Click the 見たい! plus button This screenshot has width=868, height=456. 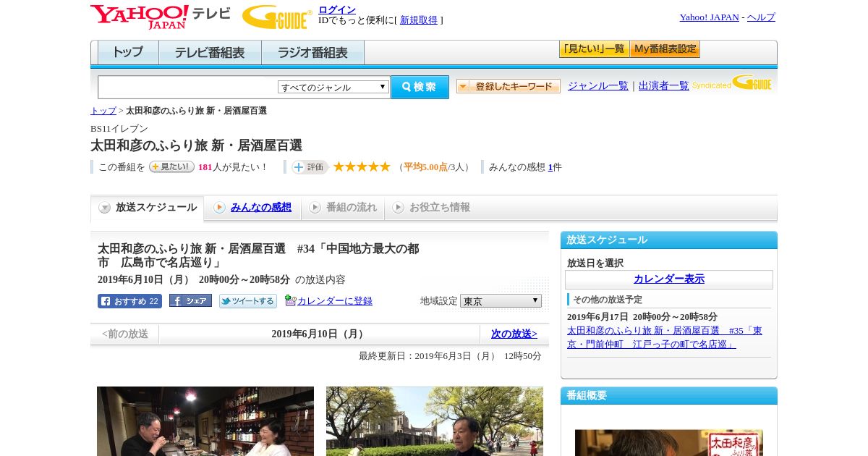(x=171, y=166)
